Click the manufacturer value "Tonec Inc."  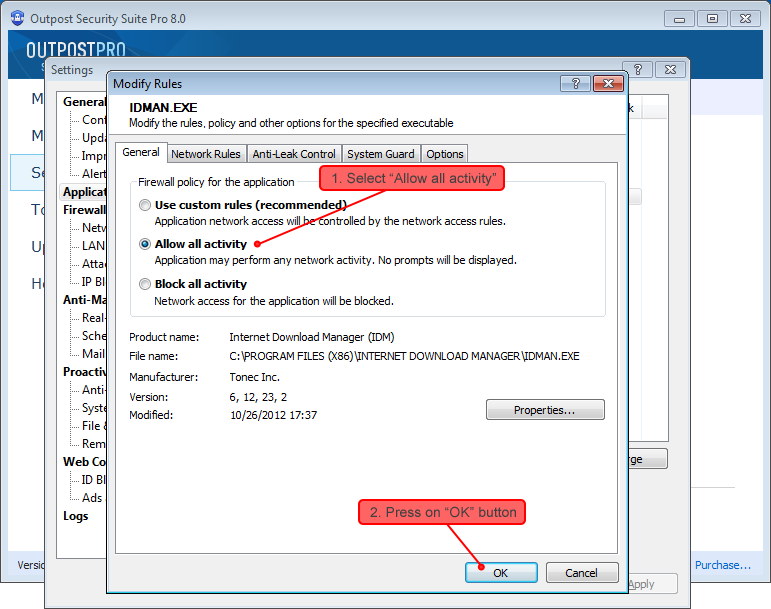(x=254, y=377)
